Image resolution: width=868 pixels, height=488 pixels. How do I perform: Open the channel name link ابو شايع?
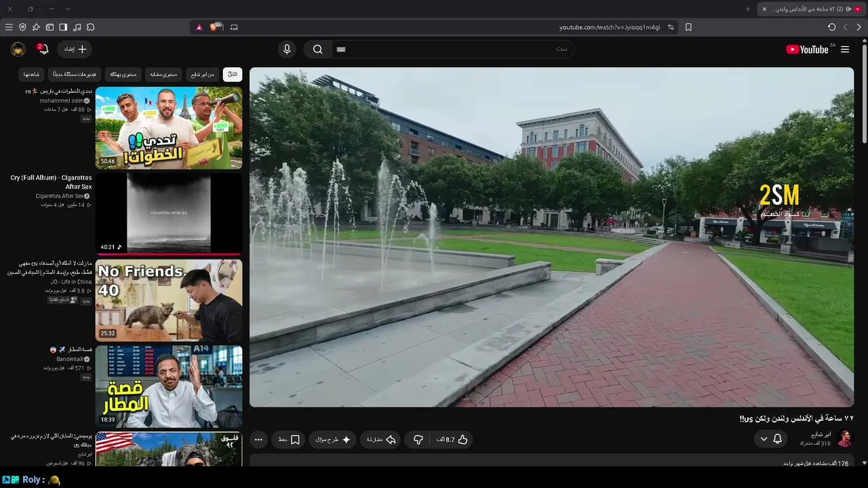pos(821,434)
